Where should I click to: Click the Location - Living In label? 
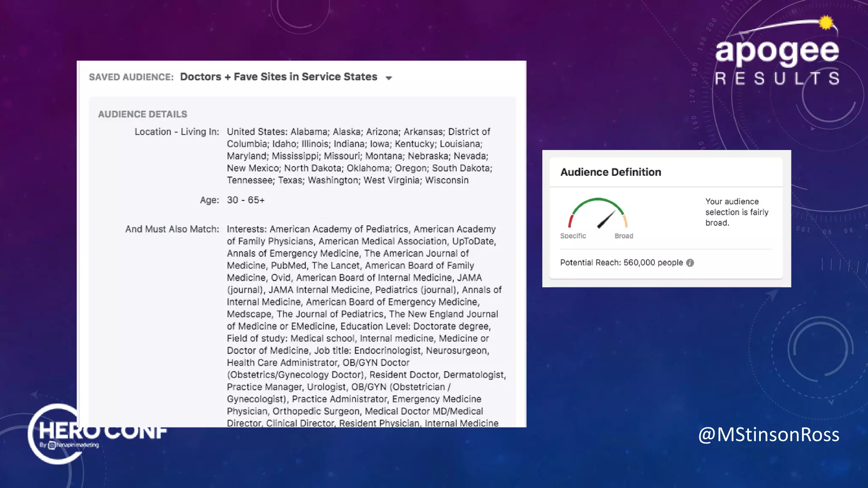pos(177,132)
